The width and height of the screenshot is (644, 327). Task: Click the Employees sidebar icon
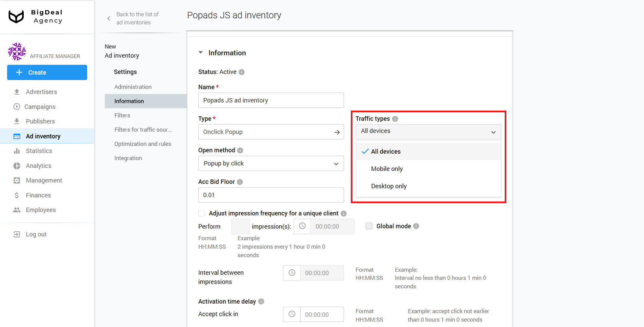click(17, 210)
